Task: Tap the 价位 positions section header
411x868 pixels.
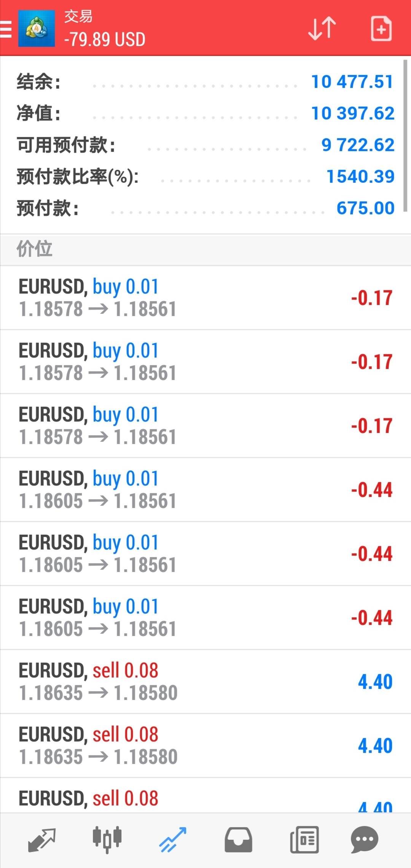Action: point(205,249)
